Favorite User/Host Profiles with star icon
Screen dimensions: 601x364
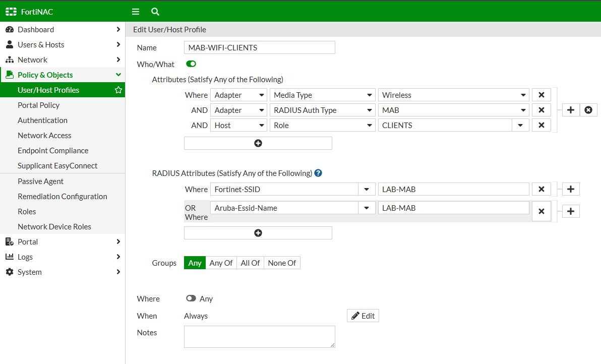click(118, 90)
